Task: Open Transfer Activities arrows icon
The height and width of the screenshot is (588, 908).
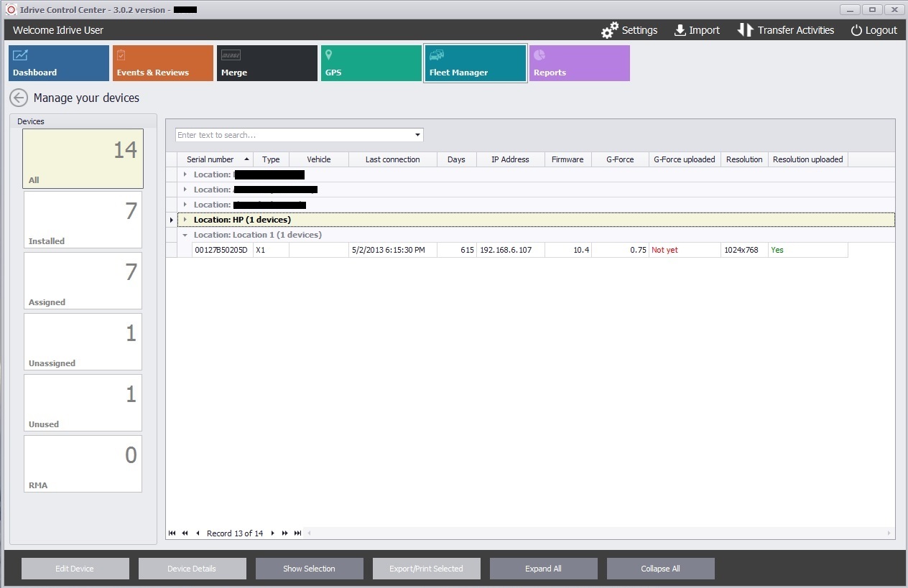Action: [x=745, y=30]
